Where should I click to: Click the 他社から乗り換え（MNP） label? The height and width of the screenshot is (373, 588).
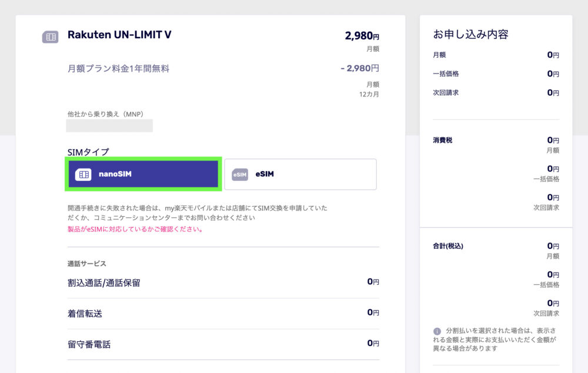[106, 114]
